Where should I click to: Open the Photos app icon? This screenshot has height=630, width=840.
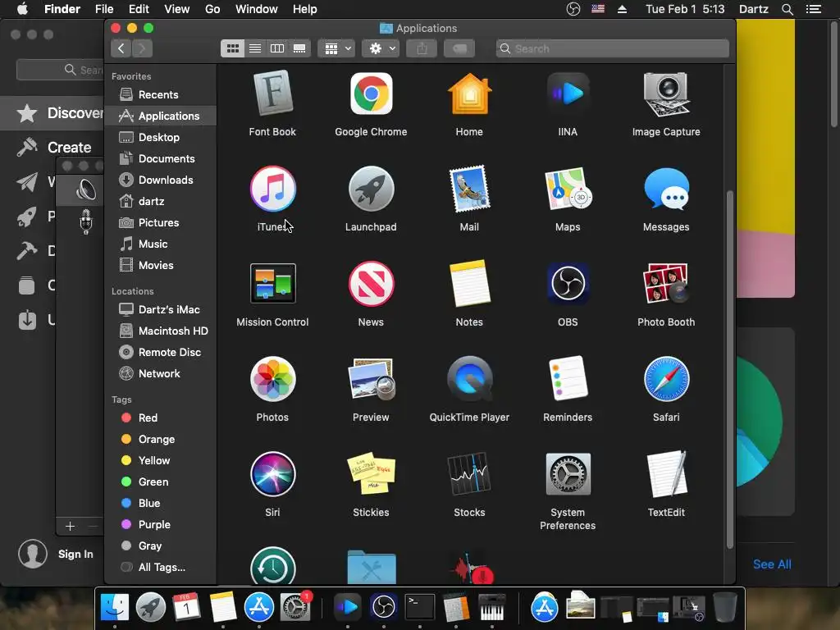point(272,379)
